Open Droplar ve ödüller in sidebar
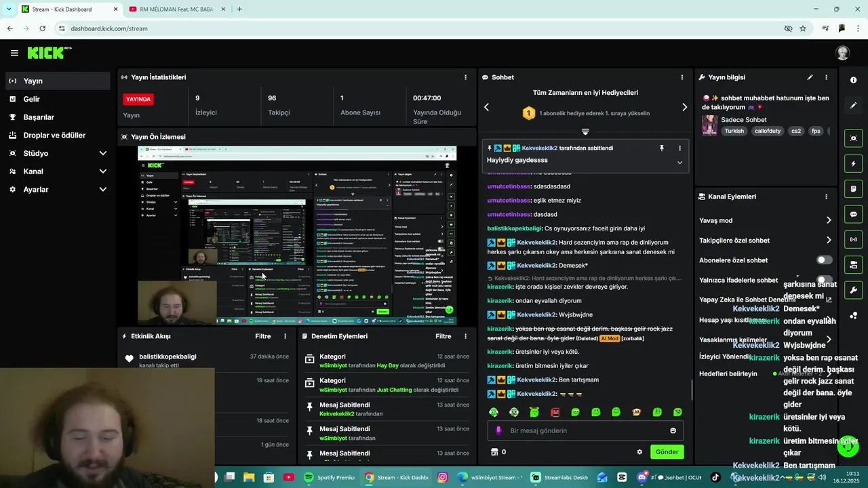Screen dimensions: 868x488 (58, 135)
